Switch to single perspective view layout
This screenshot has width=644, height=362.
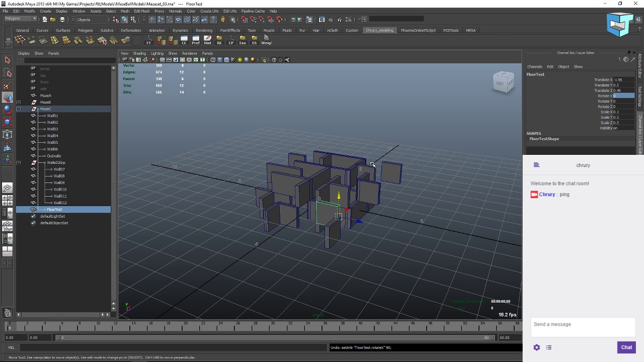(7, 188)
